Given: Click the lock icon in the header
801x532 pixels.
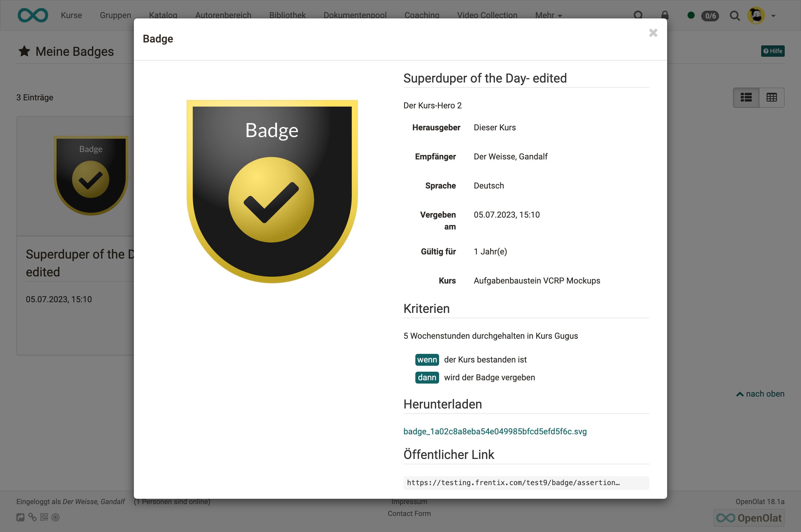Looking at the screenshot, I should 665,15.
